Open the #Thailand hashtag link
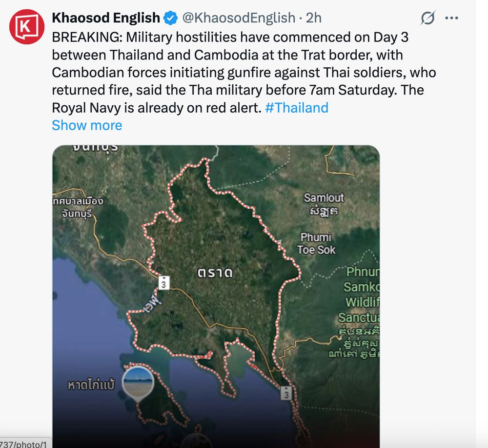 coord(297,108)
